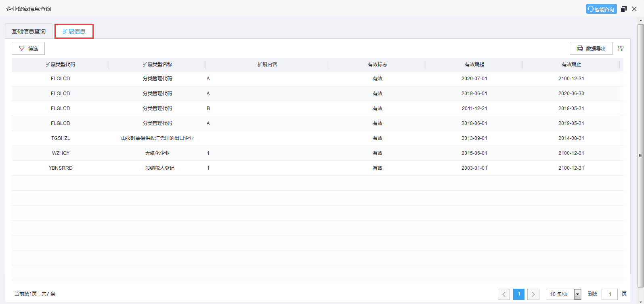The height and width of the screenshot is (304, 644).
Task: Click the jump-to-page number input
Action: coord(610,294)
